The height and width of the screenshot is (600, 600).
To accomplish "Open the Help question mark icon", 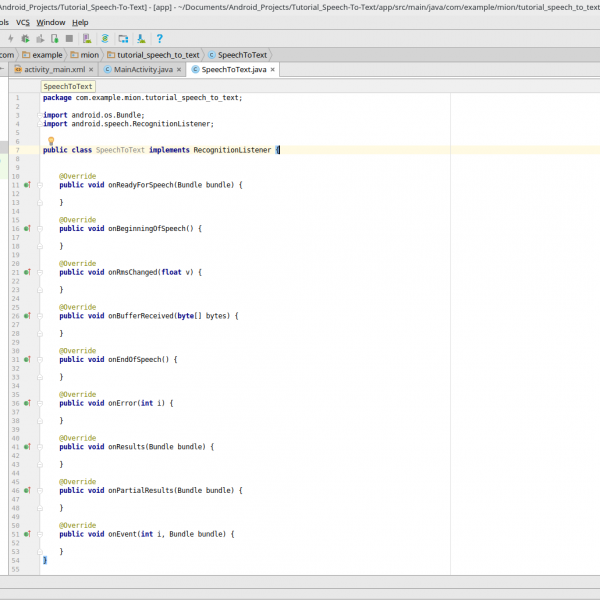I will point(159,38).
